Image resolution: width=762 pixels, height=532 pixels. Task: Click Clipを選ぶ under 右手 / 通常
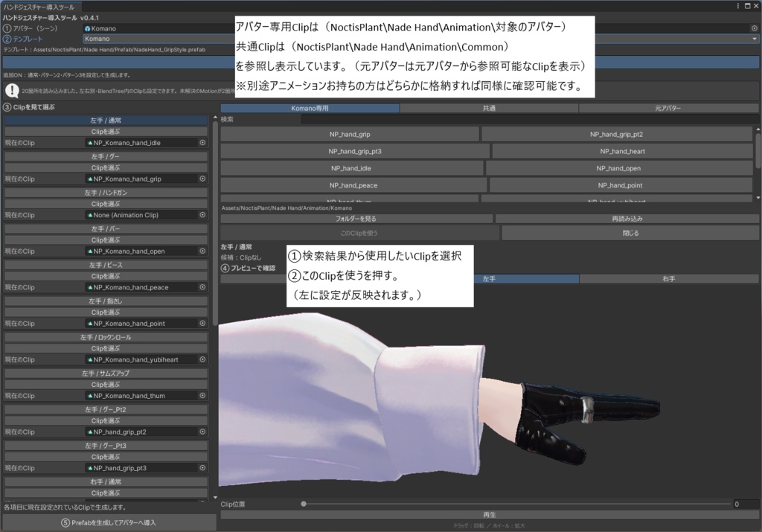(106, 493)
